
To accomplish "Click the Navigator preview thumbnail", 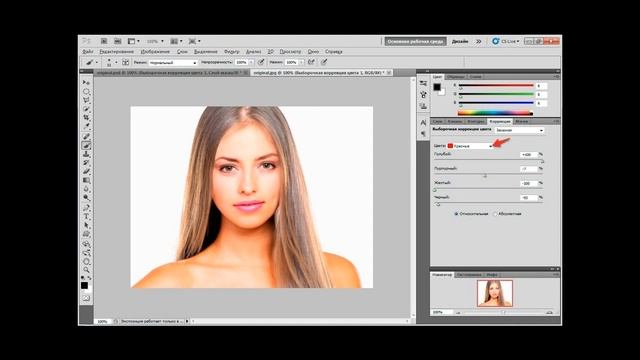I will coord(495,293).
